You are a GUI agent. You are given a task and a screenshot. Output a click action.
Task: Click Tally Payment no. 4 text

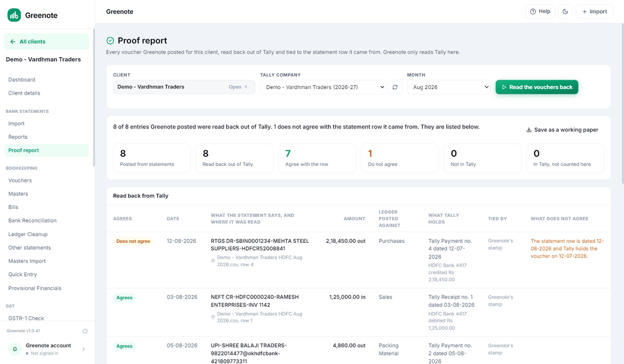(x=450, y=249)
